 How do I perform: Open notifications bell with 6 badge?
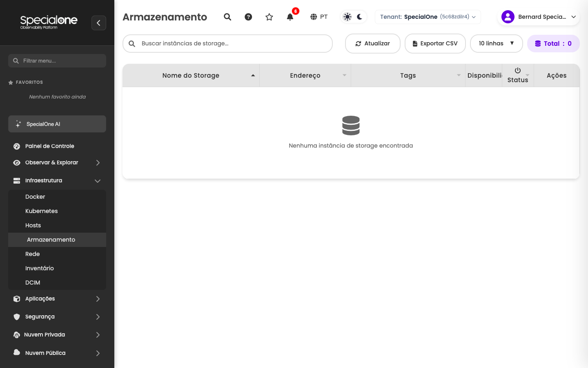tap(290, 17)
